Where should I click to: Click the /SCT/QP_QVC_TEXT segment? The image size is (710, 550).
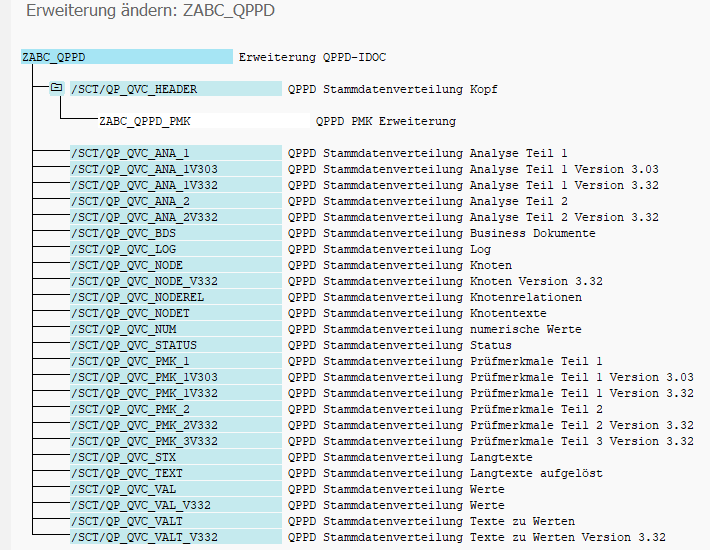point(126,473)
